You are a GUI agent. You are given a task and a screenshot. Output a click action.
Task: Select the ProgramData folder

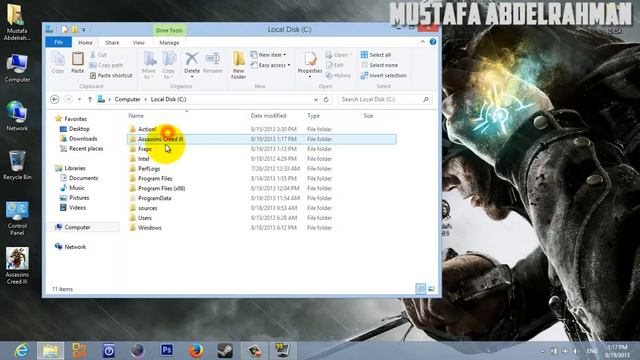point(154,198)
